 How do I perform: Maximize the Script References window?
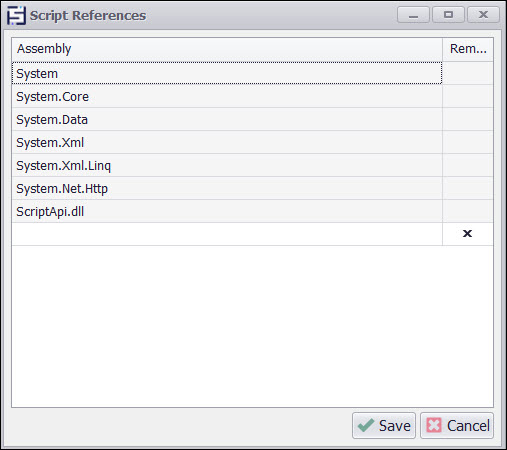(448, 15)
